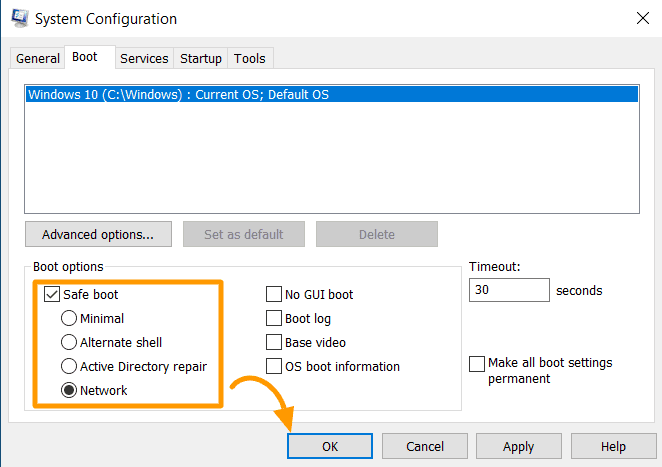Viewport: 662px width, 467px height.
Task: Click the System Configuration title bar icon
Action: 20,19
